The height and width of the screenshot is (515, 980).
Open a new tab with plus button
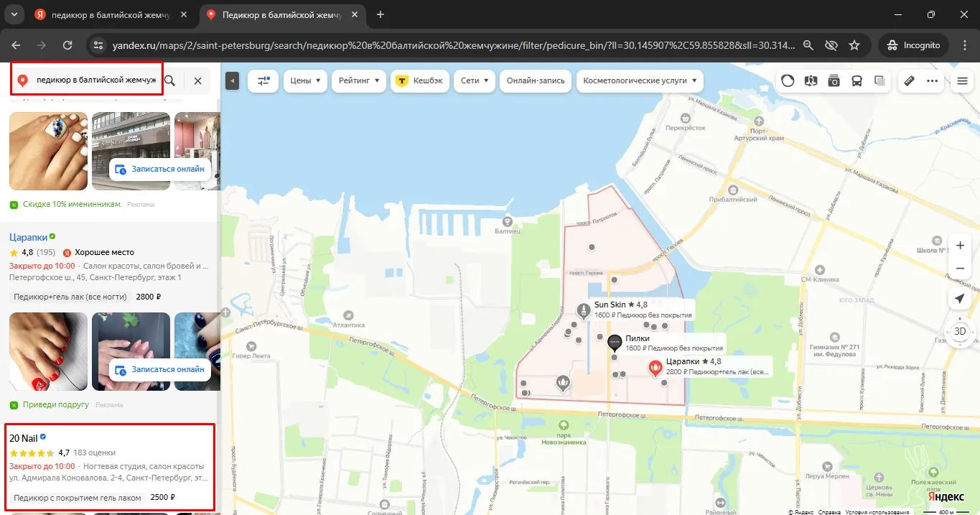(x=381, y=14)
